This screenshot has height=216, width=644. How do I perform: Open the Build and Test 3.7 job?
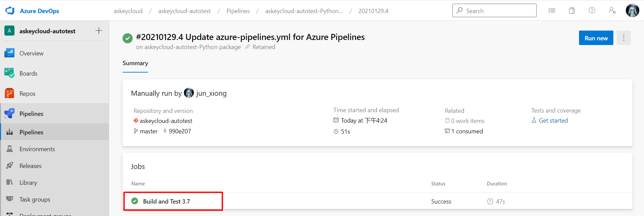click(166, 202)
